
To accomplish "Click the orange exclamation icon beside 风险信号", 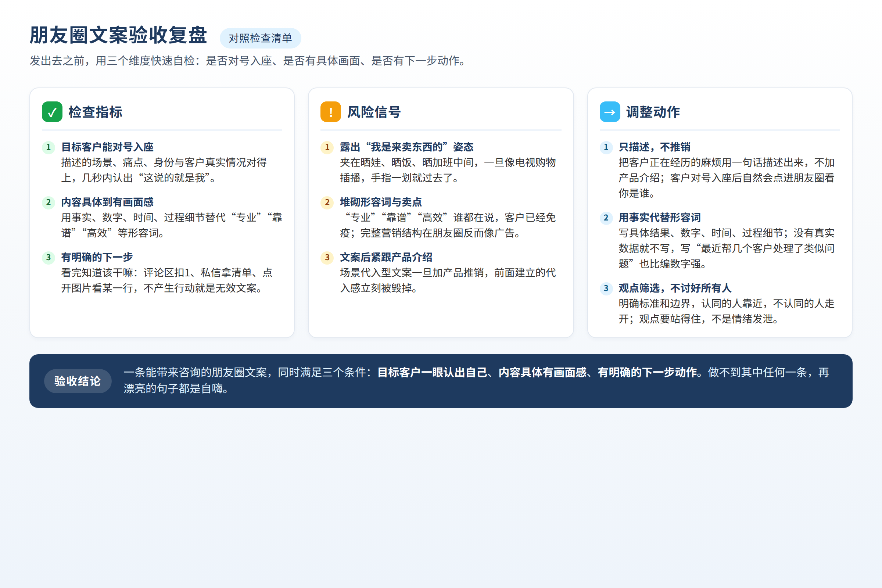I will click(331, 112).
